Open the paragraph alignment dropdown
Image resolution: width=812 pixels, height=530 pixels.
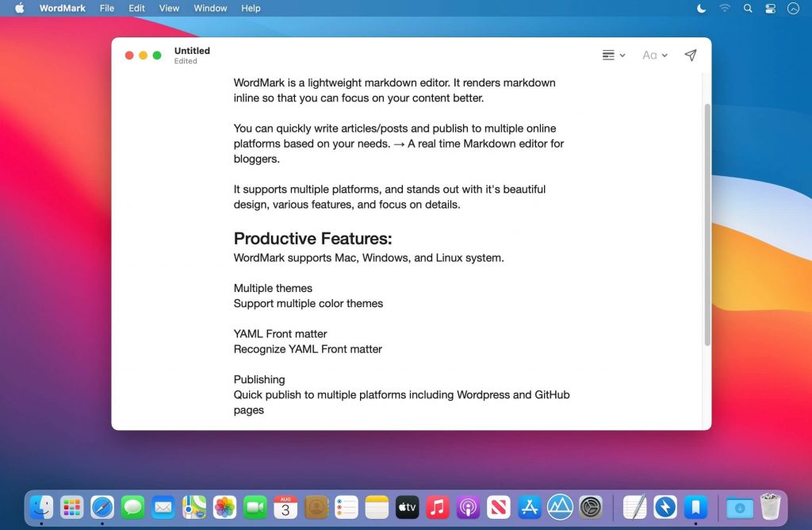pos(613,55)
